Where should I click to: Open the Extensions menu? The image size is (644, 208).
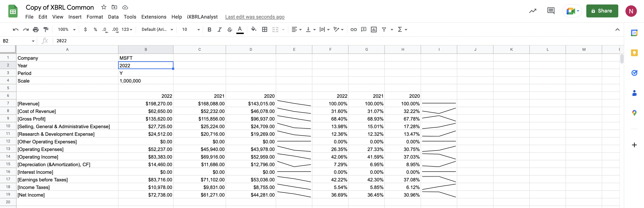click(154, 17)
